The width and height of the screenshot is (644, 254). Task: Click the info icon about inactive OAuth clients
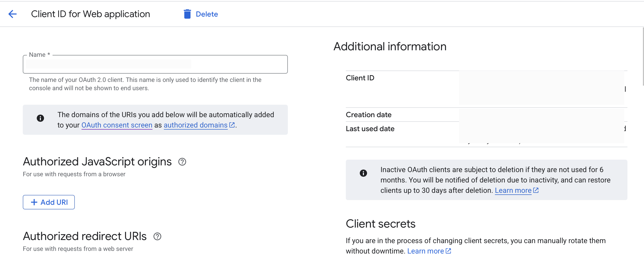coord(364,173)
